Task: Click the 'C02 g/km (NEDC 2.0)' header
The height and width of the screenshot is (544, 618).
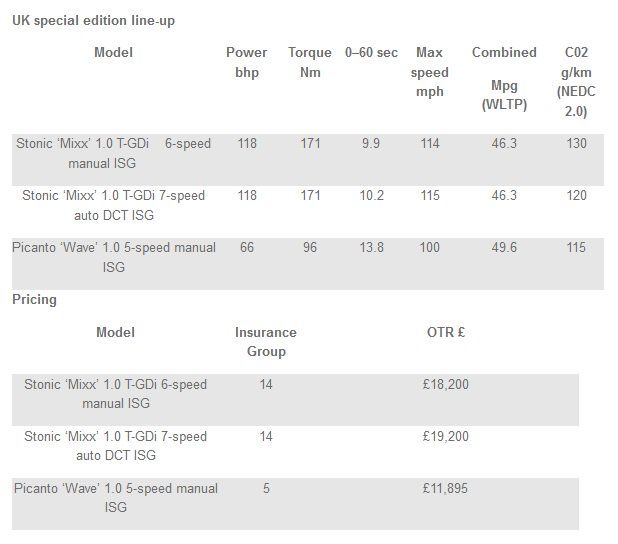Action: [576, 82]
